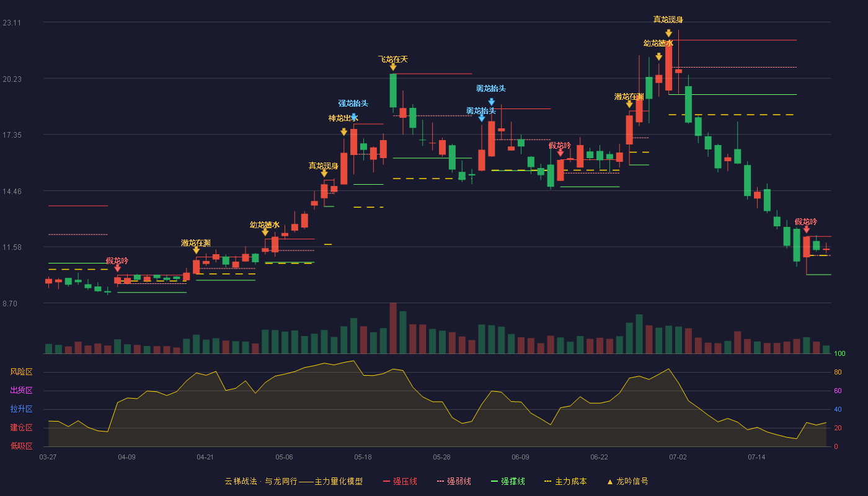Click the 06-09 date label
Image resolution: width=868 pixels, height=496 pixels.
(520, 457)
